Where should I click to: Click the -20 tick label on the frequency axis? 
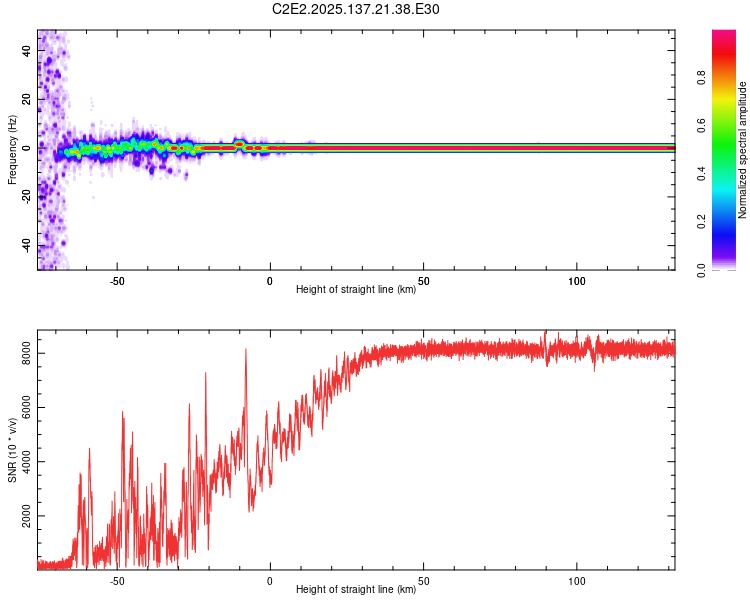coord(26,195)
